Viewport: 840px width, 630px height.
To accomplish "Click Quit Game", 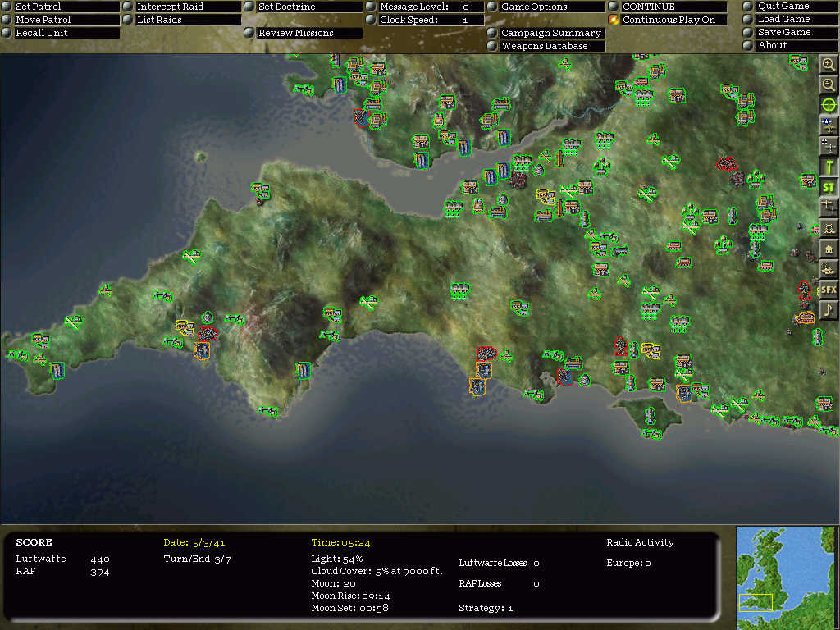I will tap(791, 6).
